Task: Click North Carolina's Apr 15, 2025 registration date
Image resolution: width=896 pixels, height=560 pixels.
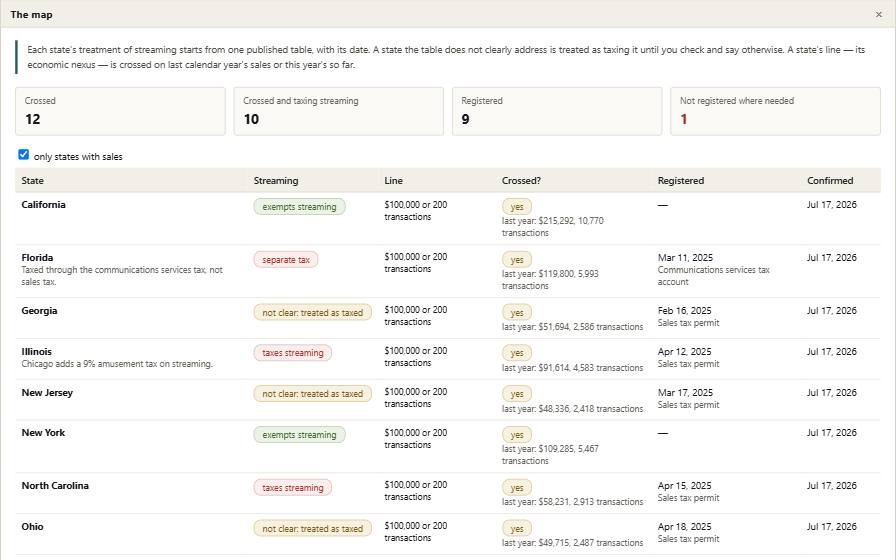Action: tap(685, 485)
